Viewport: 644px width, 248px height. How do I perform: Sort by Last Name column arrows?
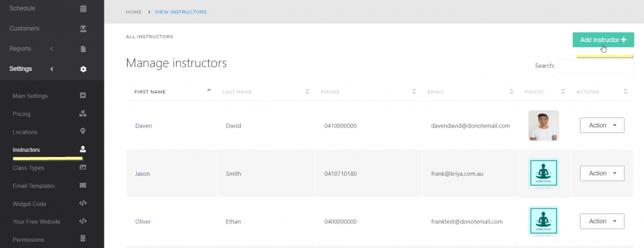point(307,92)
